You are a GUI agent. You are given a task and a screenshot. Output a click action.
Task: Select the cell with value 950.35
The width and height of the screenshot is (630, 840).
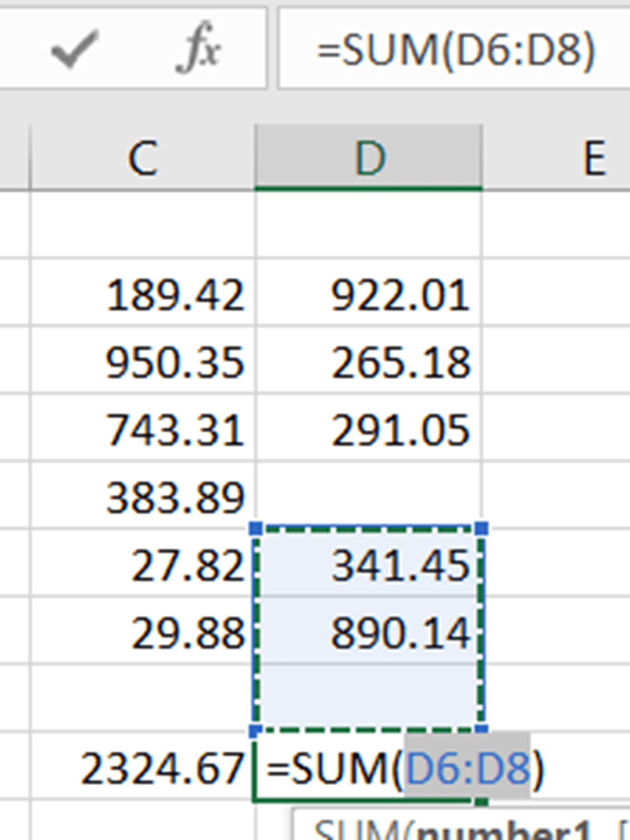click(175, 362)
